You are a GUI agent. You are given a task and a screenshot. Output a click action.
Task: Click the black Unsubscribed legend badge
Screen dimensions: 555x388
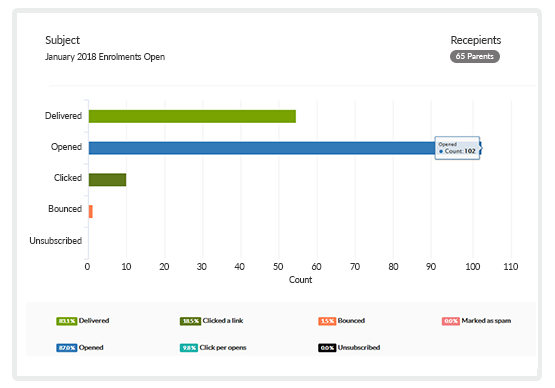tap(327, 348)
